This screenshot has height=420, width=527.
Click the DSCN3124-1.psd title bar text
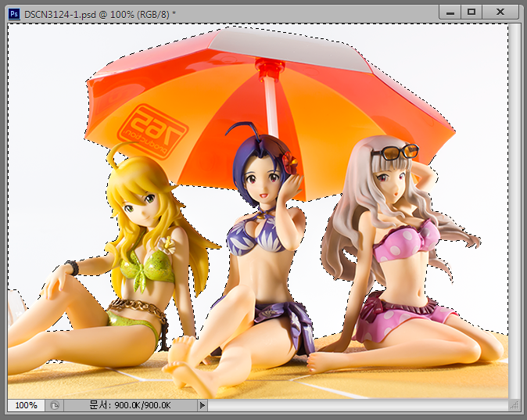coord(100,14)
